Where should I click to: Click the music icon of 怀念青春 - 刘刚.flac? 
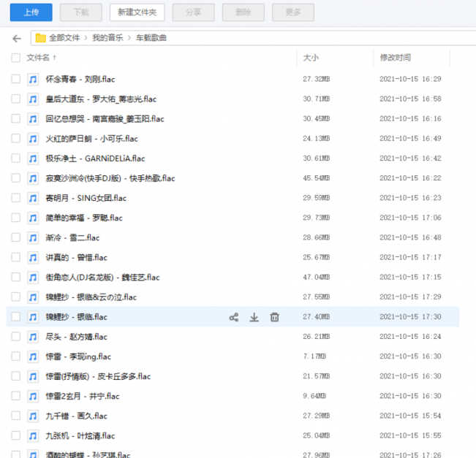33,80
